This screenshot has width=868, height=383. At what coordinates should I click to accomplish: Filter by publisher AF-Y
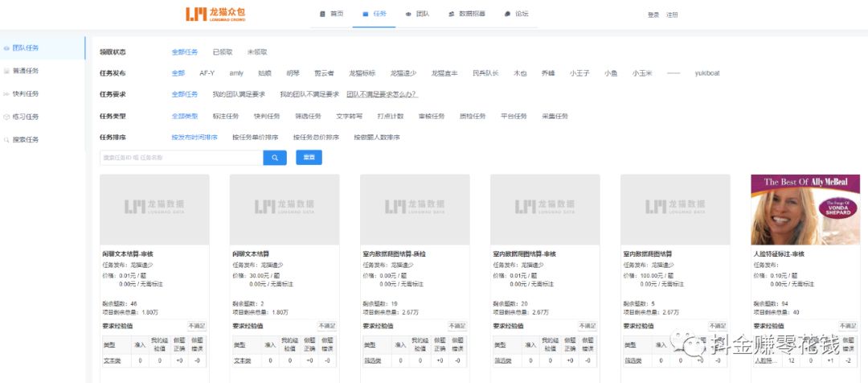pyautogui.click(x=207, y=73)
